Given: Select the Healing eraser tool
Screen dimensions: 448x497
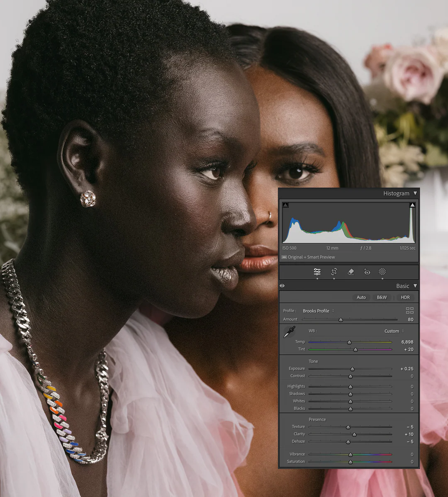Looking at the screenshot, I should (x=351, y=272).
